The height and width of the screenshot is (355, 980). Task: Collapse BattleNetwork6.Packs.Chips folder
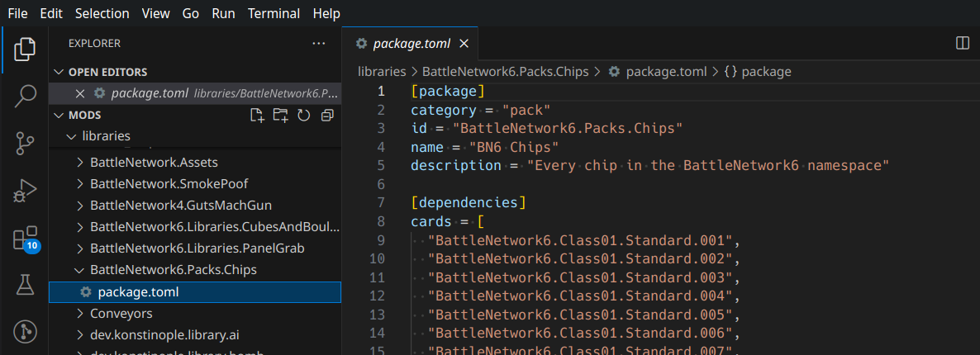pyautogui.click(x=79, y=270)
